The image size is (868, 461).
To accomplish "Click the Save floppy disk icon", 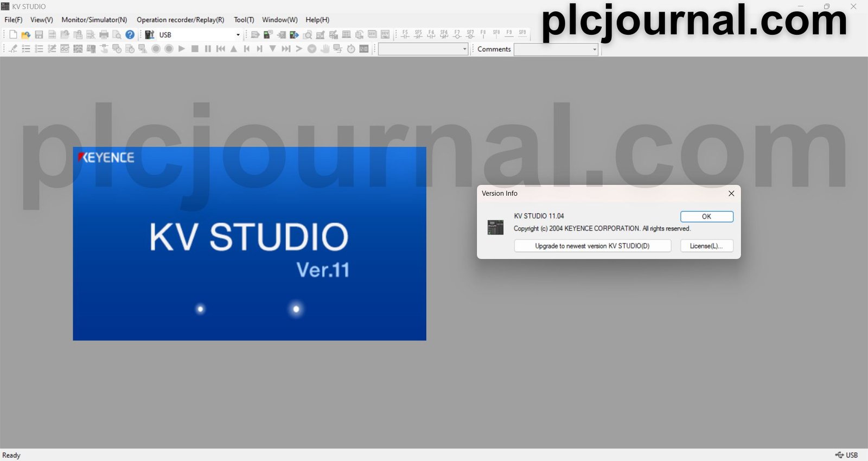I will (x=39, y=35).
